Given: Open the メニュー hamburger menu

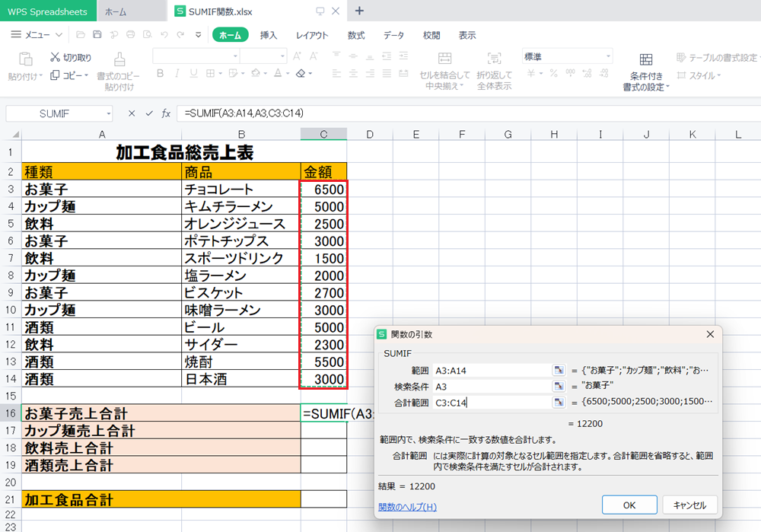Looking at the screenshot, I should pyautogui.click(x=37, y=35).
